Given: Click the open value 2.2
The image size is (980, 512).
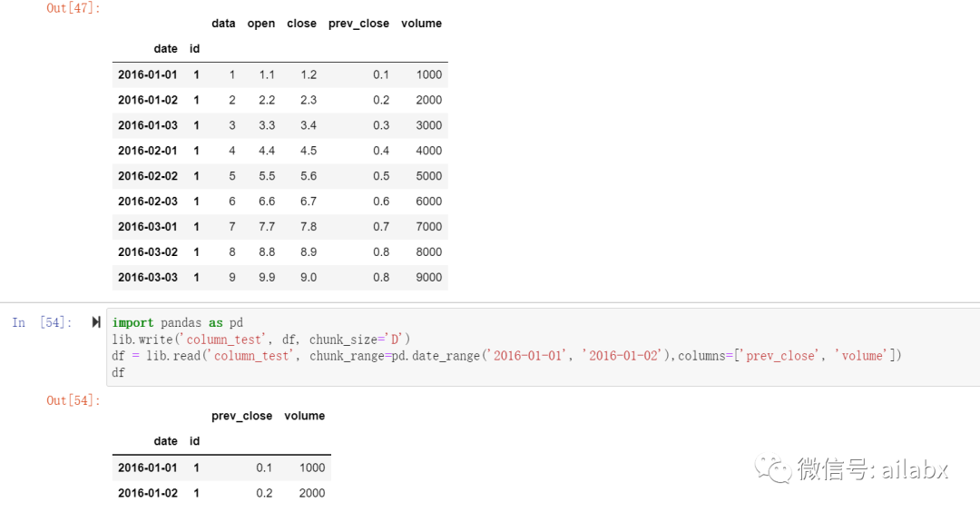Looking at the screenshot, I should tap(267, 100).
